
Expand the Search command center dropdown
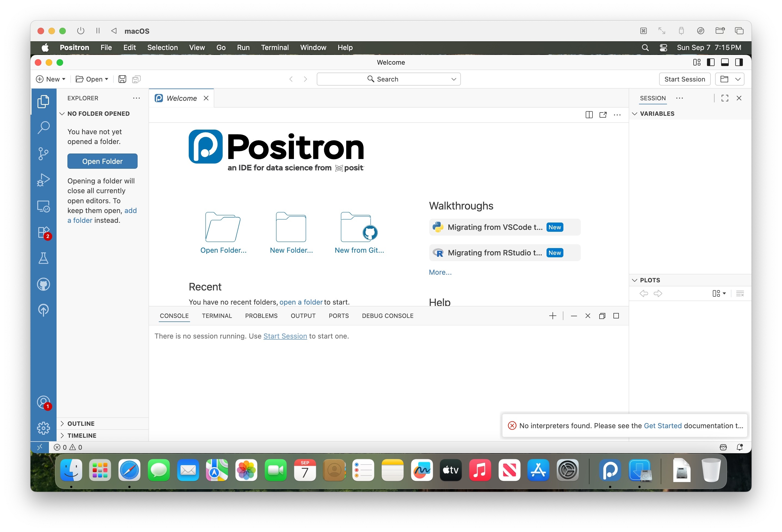pyautogui.click(x=454, y=79)
